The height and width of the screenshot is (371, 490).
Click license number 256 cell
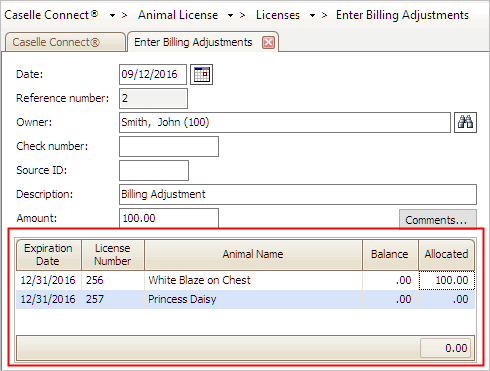click(113, 280)
